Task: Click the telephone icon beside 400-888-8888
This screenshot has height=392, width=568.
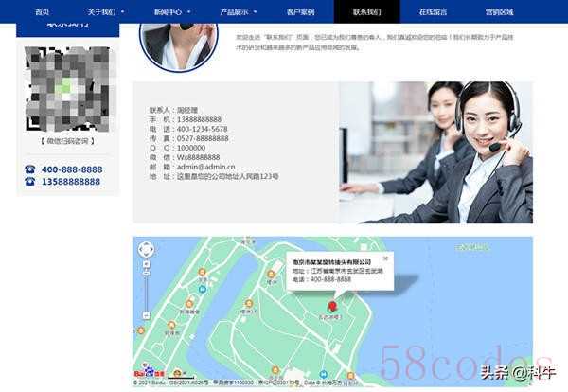Action: coord(30,169)
